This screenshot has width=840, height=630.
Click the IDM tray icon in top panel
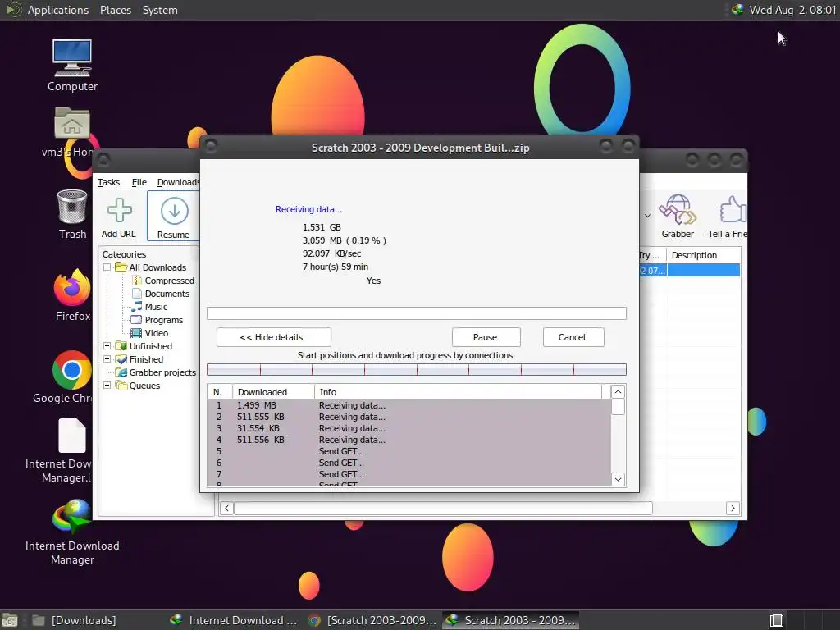pos(737,9)
